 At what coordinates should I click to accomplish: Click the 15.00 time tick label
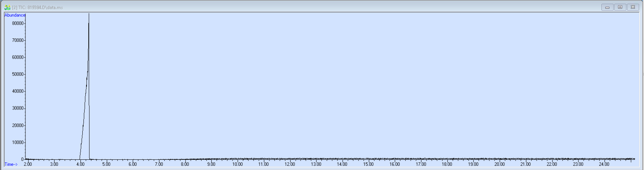tap(368, 164)
